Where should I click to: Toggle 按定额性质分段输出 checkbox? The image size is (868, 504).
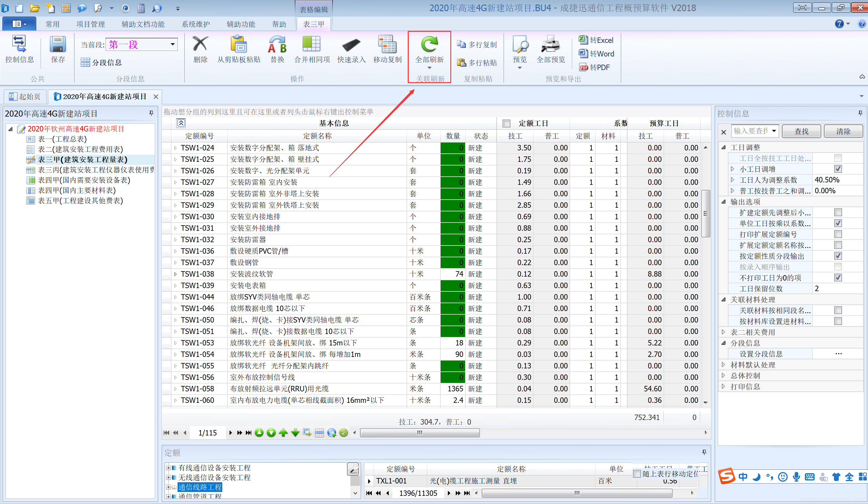pos(838,256)
